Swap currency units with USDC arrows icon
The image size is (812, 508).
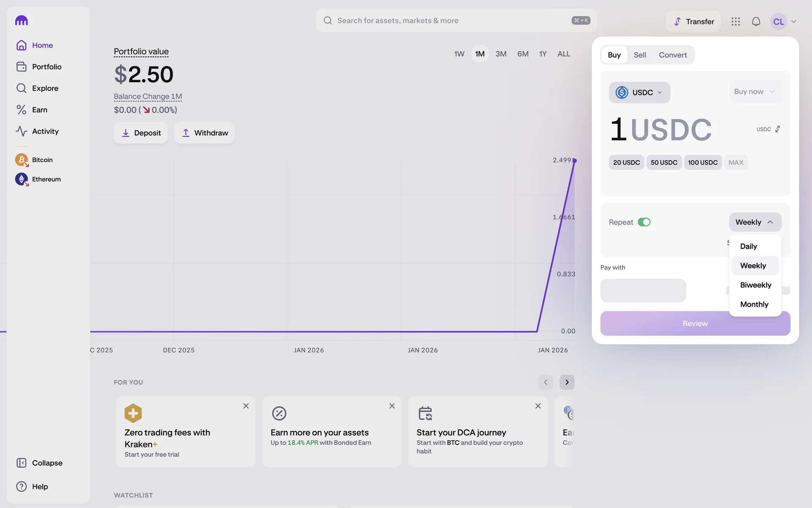[x=777, y=129]
